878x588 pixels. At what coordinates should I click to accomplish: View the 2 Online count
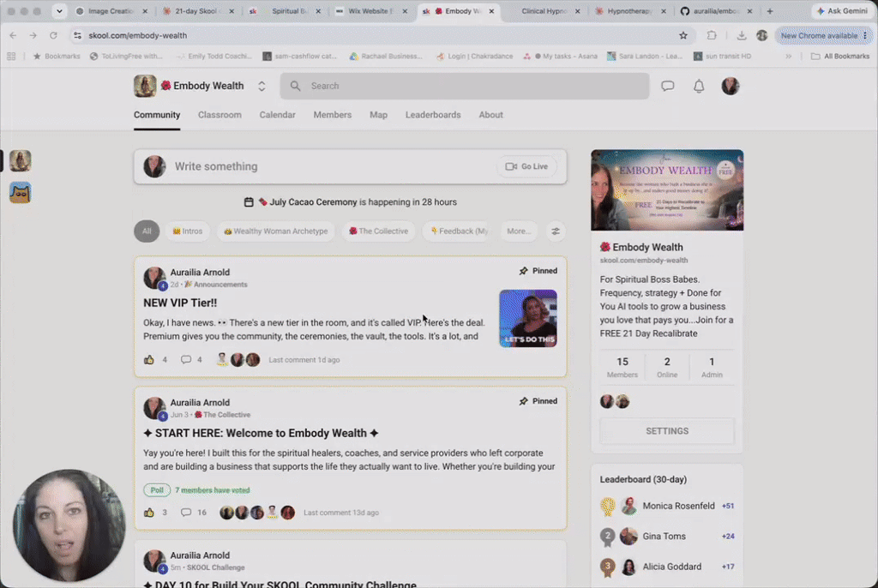[x=667, y=368]
